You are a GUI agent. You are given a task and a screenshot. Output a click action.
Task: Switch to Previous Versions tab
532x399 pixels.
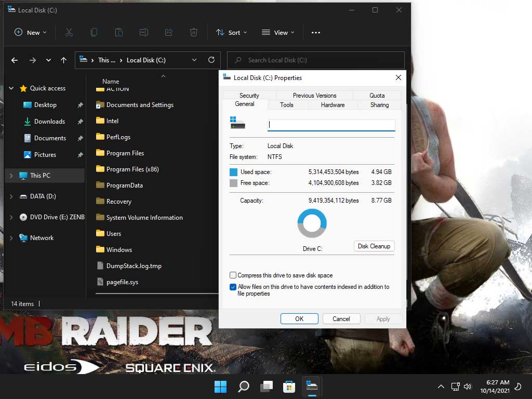tap(314, 96)
